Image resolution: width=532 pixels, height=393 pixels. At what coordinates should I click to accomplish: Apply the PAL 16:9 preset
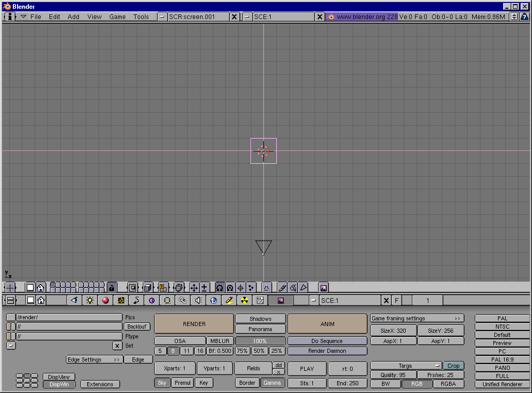(502, 360)
